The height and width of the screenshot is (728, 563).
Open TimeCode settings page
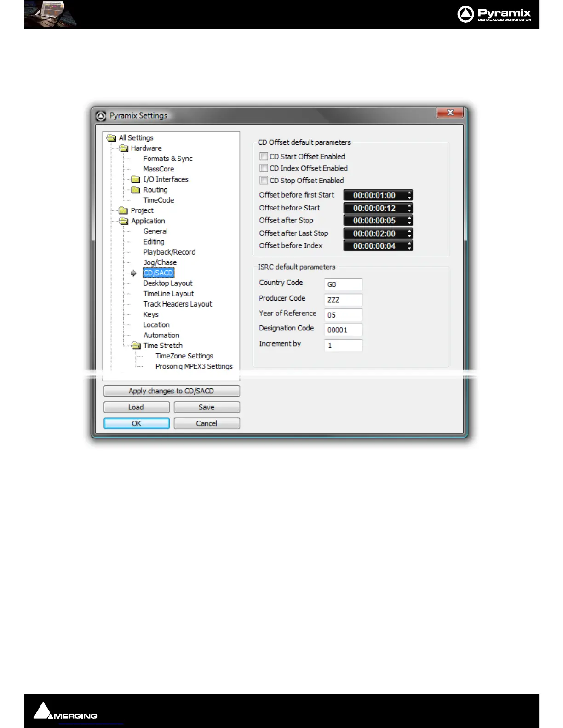(x=159, y=200)
